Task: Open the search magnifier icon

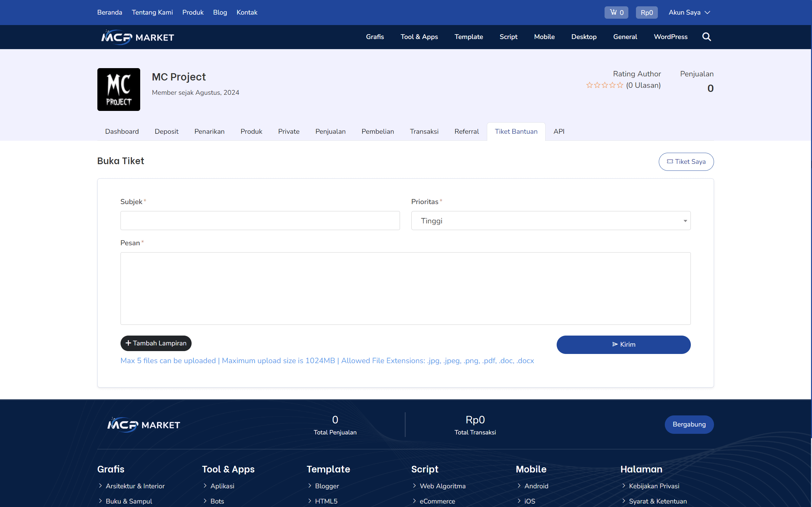Action: [x=706, y=37]
